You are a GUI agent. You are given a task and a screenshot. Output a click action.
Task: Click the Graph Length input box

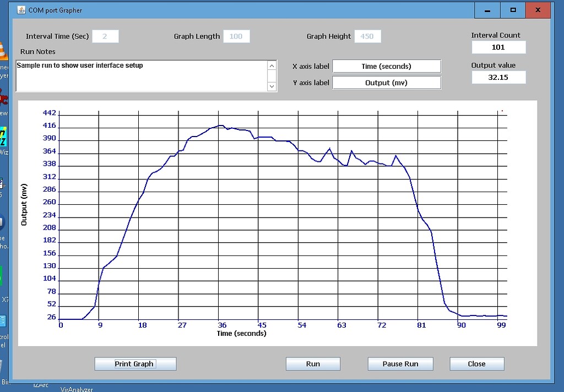coord(236,36)
